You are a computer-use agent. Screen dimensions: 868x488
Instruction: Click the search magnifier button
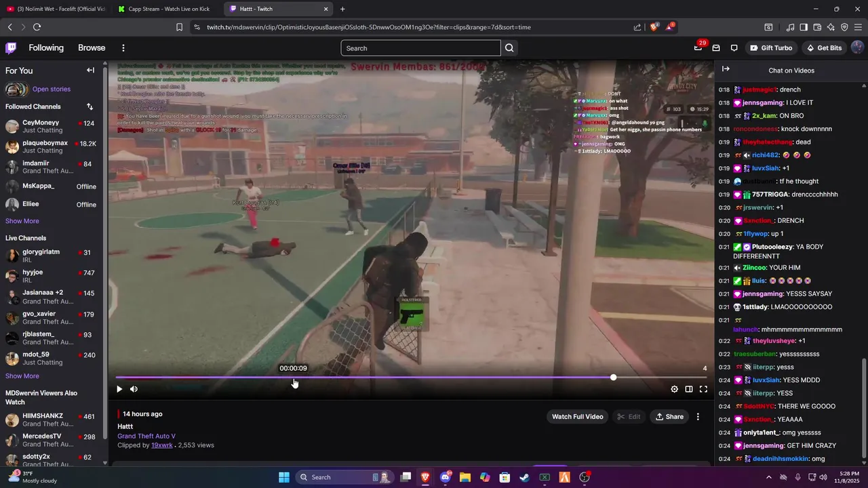click(510, 48)
